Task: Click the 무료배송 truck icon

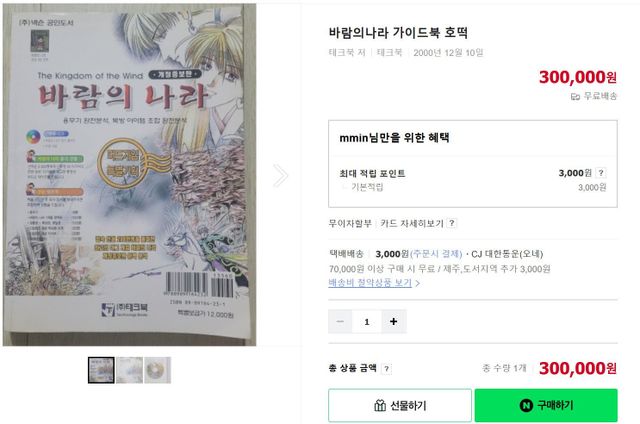Action: pos(575,96)
